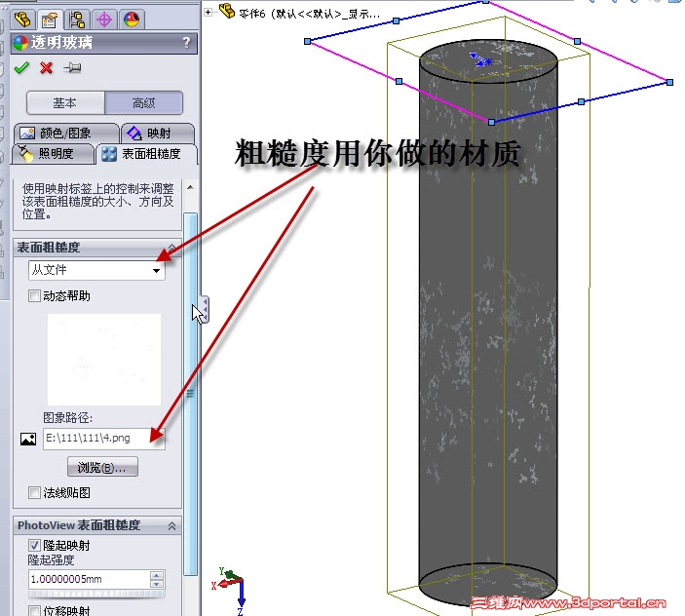The height and width of the screenshot is (616, 685).
Task: Increase 隆起强度 with up spinner arrow
Action: coord(157,575)
